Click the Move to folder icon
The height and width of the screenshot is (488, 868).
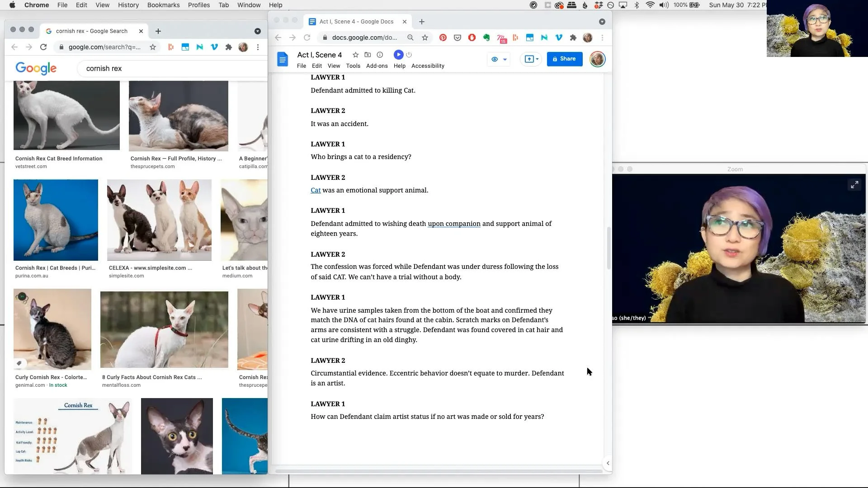[x=368, y=55]
